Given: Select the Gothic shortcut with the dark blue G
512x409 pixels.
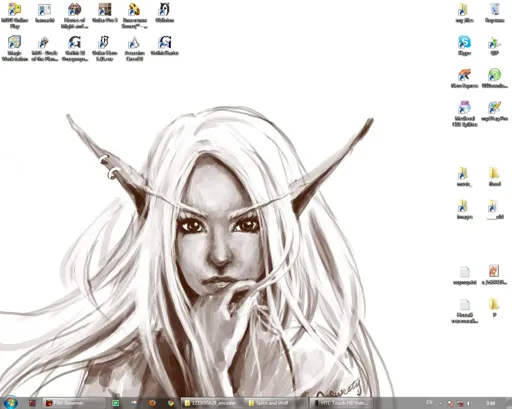Looking at the screenshot, I should tap(165, 46).
